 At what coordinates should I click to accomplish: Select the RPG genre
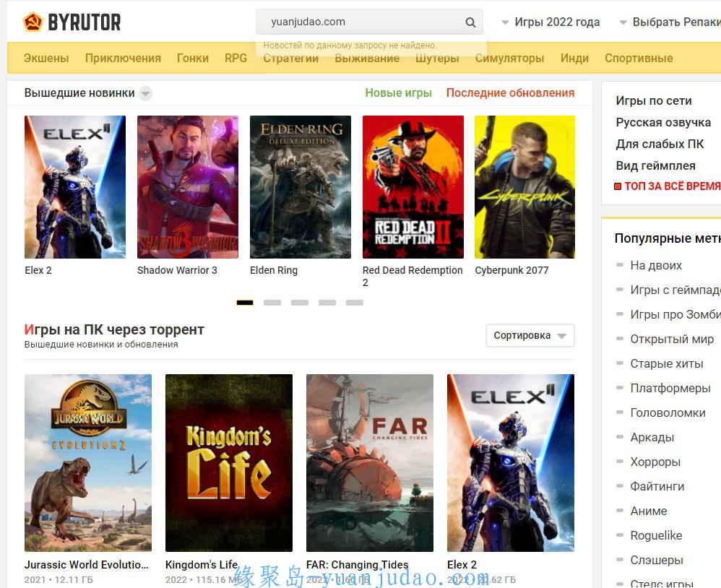pos(236,59)
